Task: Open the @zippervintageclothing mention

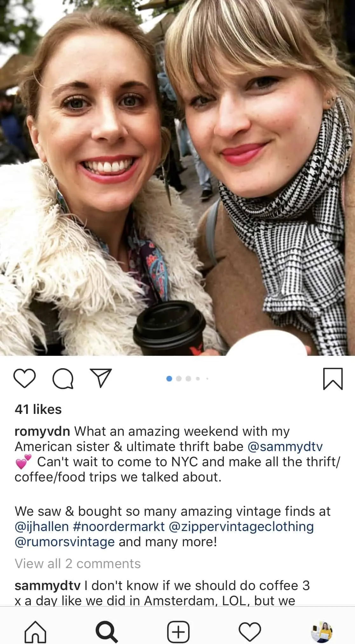Action: click(x=241, y=527)
